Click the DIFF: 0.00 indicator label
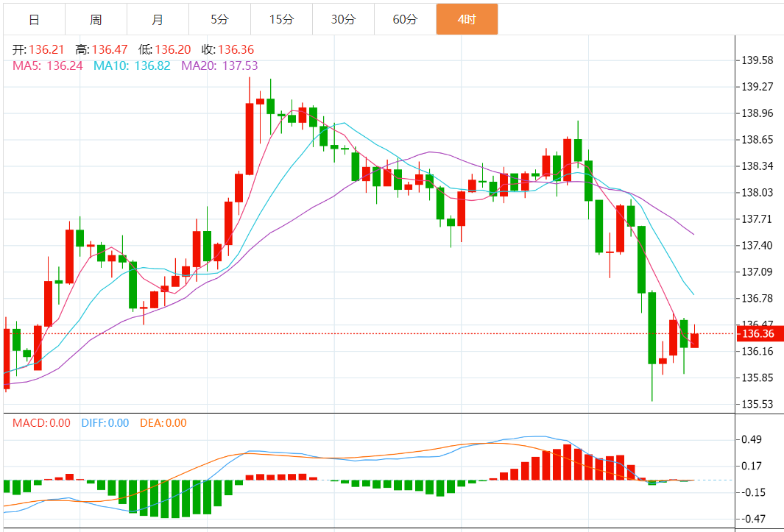Image resolution: width=784 pixels, height=532 pixels. 105,423
